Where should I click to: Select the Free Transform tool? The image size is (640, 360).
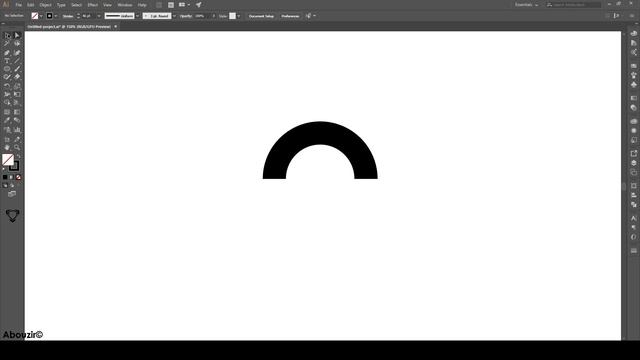(x=17, y=94)
